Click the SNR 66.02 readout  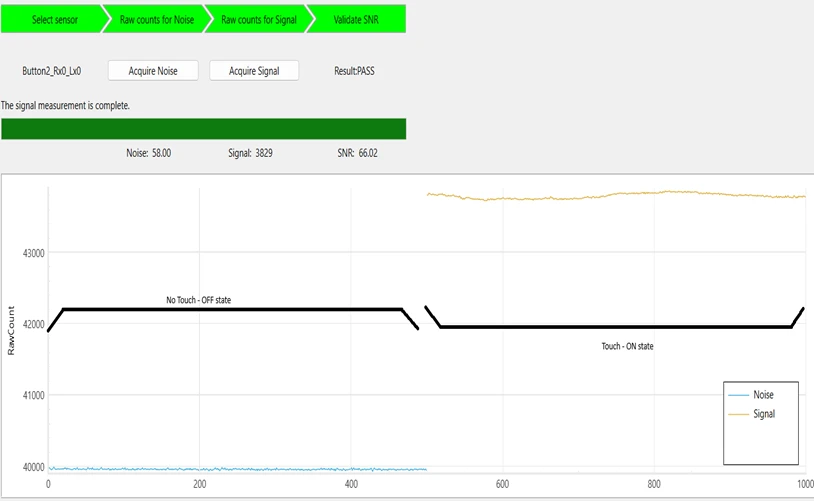357,153
